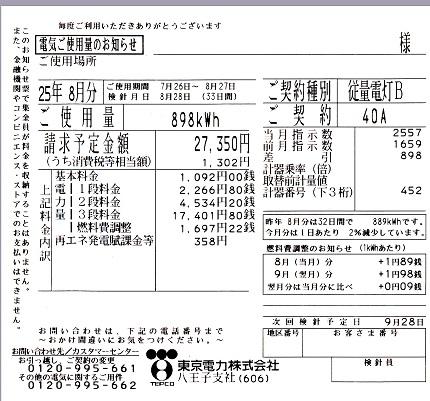Click the usage value 898kWh
Image resolution: width=430 pixels, height=401 pixels.
tap(195, 119)
